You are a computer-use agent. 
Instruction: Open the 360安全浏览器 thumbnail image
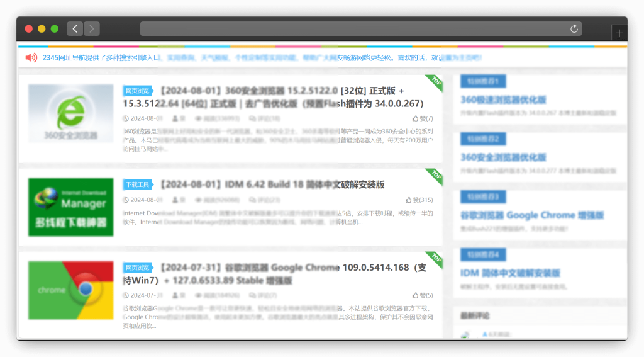[70, 113]
